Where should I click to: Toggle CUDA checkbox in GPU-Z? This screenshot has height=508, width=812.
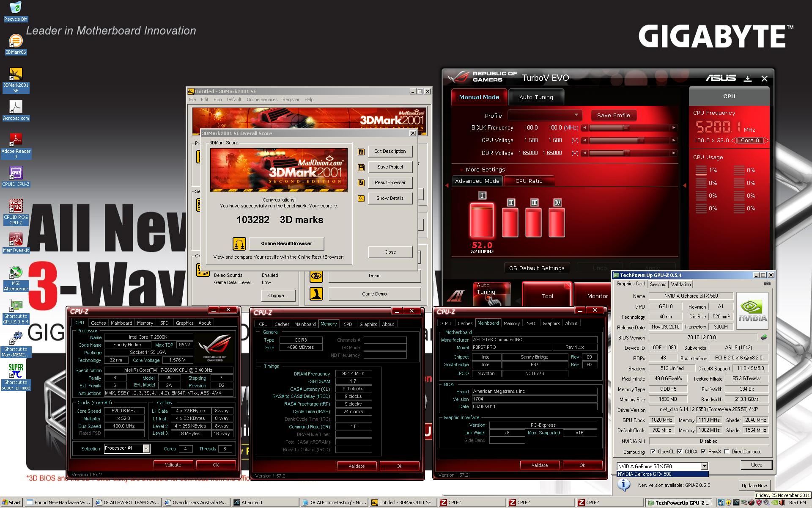[680, 452]
